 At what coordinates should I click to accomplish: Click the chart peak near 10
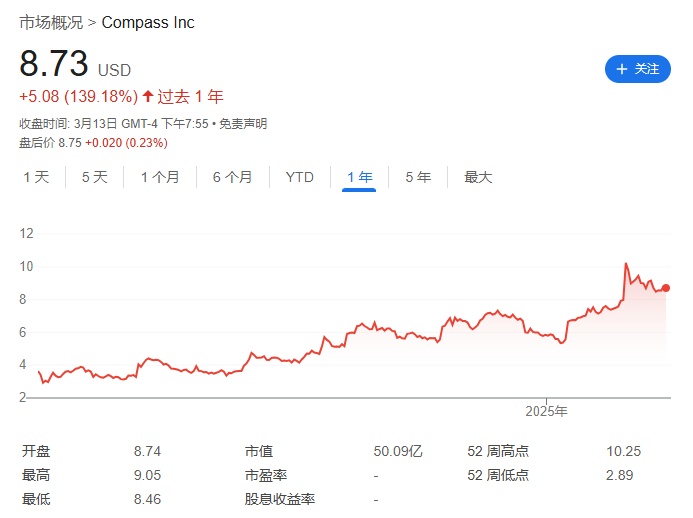click(x=626, y=264)
